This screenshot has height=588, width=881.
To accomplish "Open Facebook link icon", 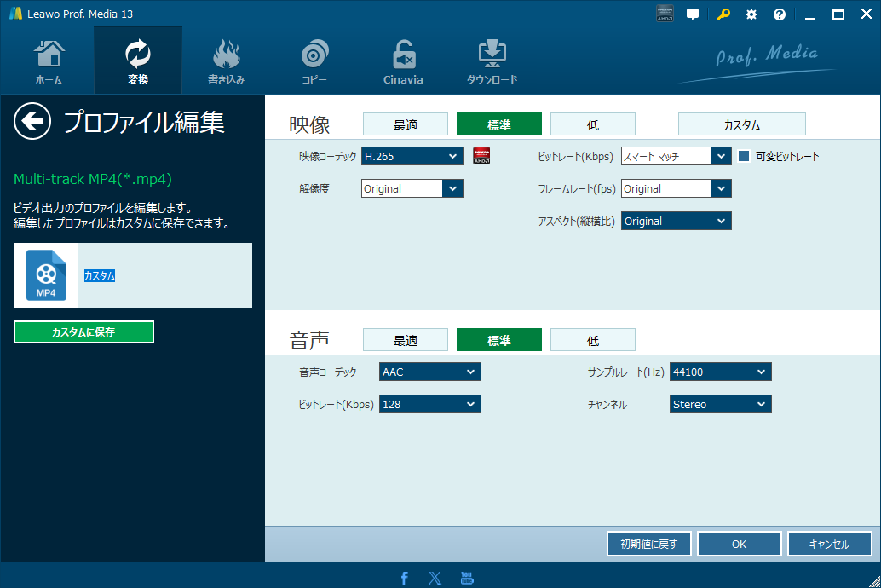I will [405, 578].
